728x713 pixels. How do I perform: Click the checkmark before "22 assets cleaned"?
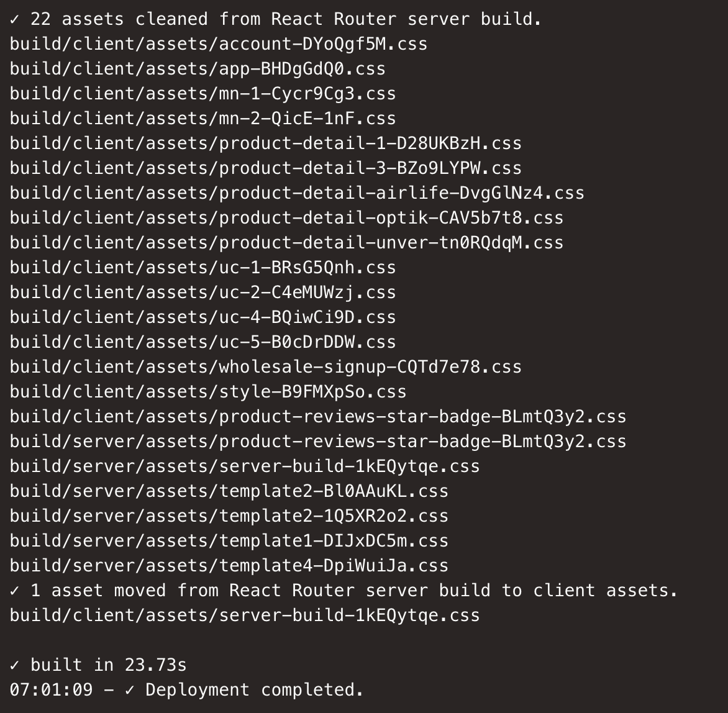[15, 19]
